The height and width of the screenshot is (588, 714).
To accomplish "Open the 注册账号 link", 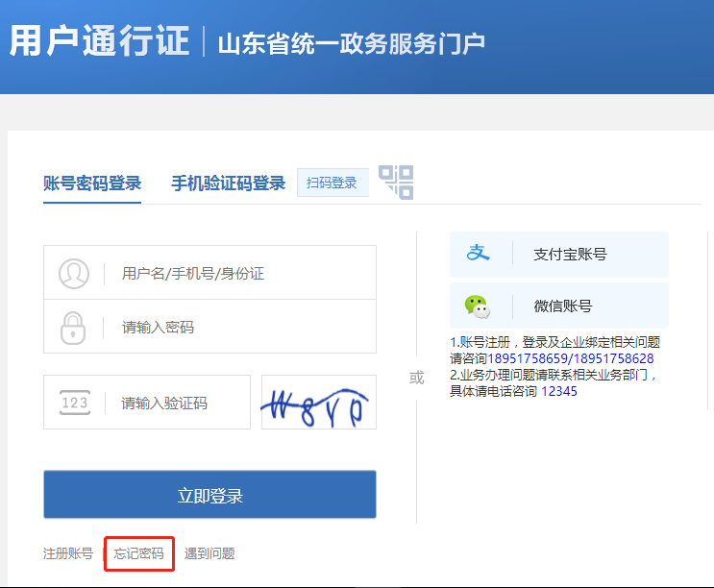I will [68, 553].
